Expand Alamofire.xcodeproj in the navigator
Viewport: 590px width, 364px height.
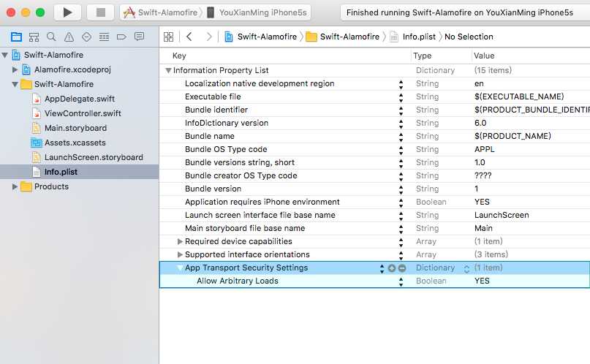pos(15,69)
